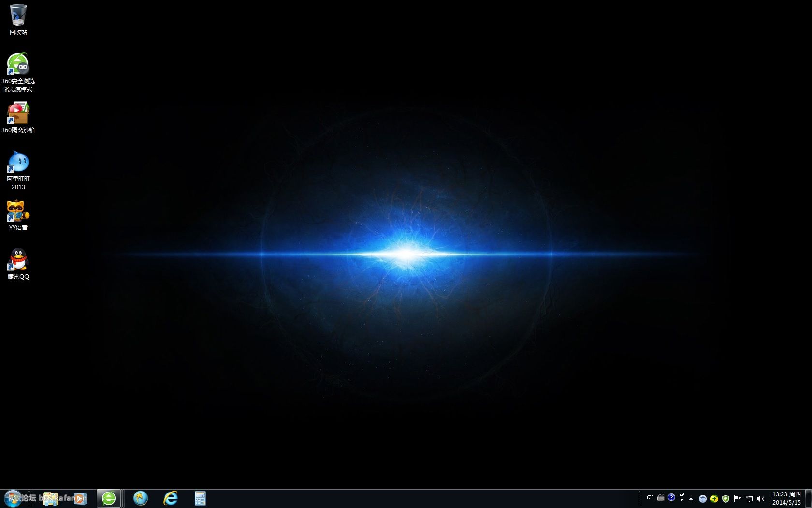Open the YY语音 desktop shortcut
This screenshot has width=812, height=508.
tap(18, 215)
